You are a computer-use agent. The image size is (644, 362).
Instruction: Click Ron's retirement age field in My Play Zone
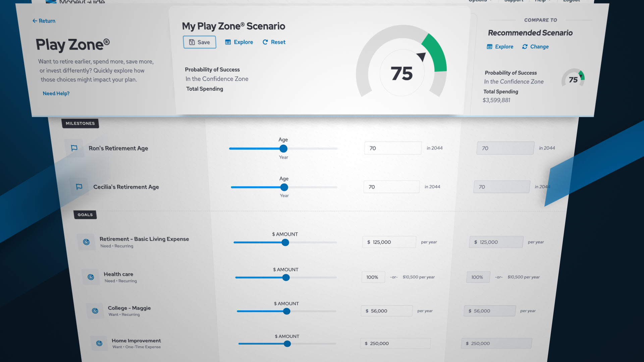pyautogui.click(x=393, y=148)
